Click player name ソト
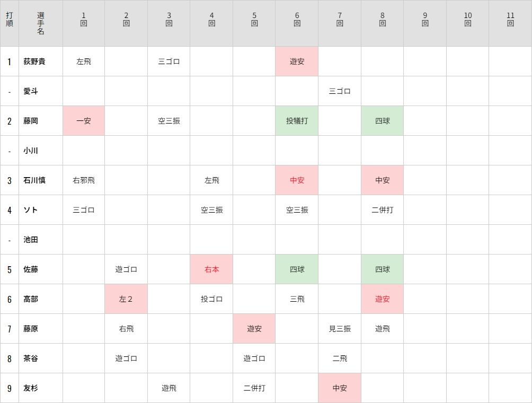532x403 pixels. pyautogui.click(x=31, y=210)
